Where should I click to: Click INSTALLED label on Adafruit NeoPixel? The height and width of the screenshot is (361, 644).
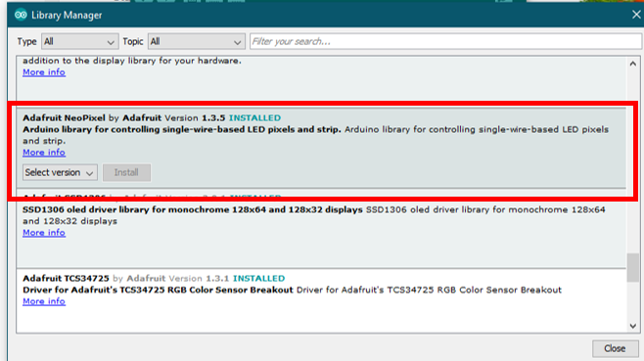pyautogui.click(x=254, y=117)
